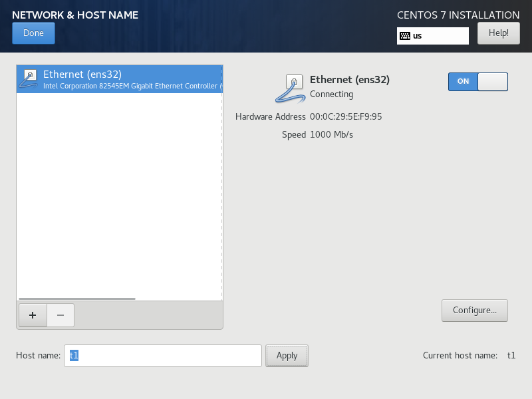Click the grey handle of the network switch
The width and height of the screenshot is (532, 399).
pyautogui.click(x=492, y=81)
